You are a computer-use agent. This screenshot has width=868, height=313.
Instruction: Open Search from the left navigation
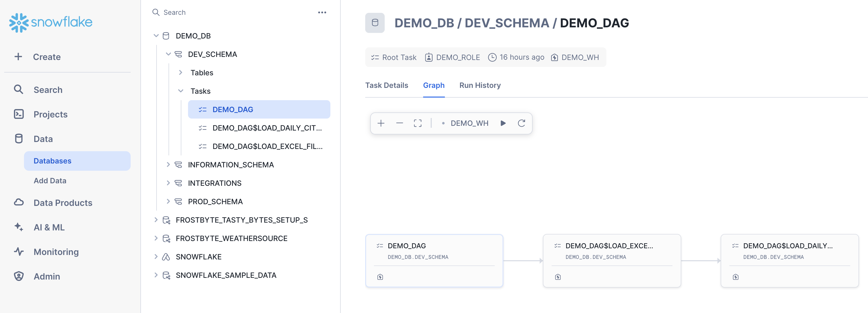click(x=48, y=90)
